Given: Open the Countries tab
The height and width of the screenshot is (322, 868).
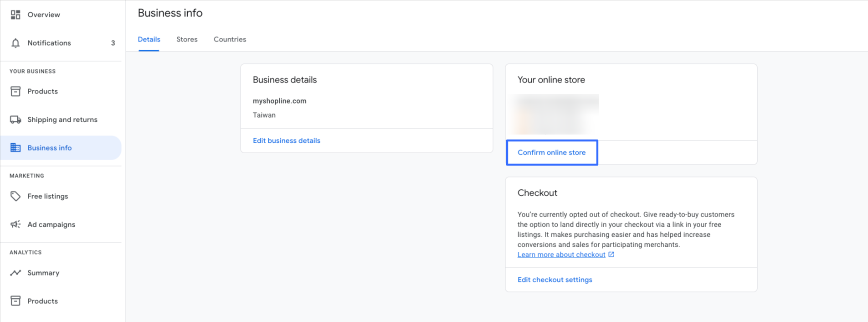Looking at the screenshot, I should tap(230, 39).
